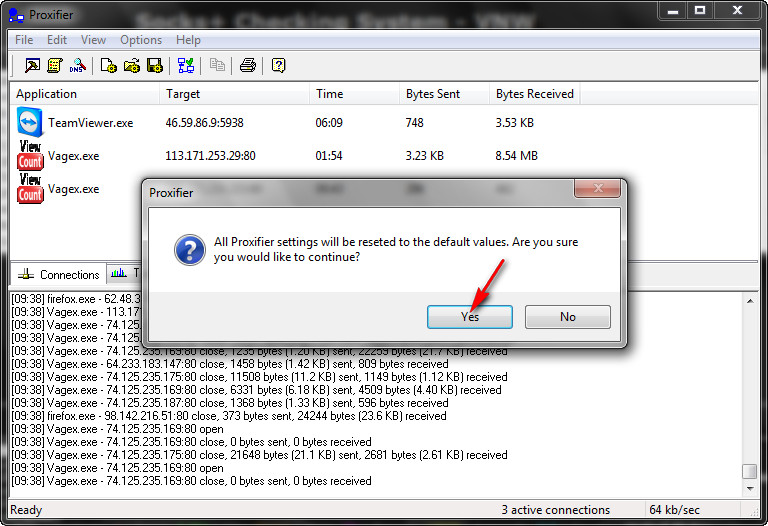Switch to the Traffic tab with graph icon

point(124,273)
